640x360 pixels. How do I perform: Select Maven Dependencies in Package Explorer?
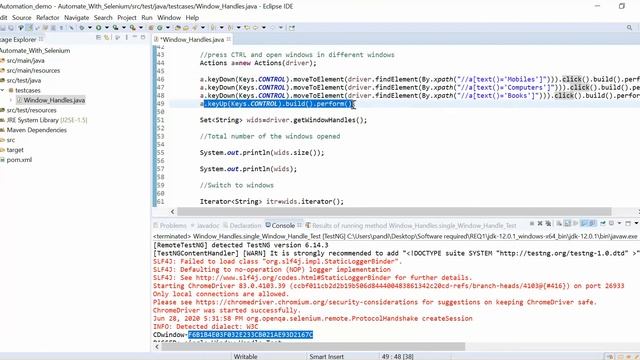[33, 130]
